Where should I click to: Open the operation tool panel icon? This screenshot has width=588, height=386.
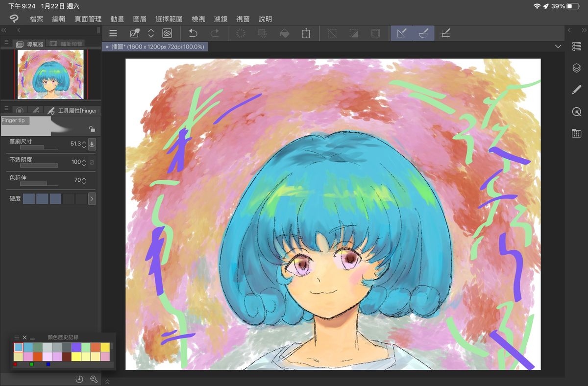click(x=576, y=112)
